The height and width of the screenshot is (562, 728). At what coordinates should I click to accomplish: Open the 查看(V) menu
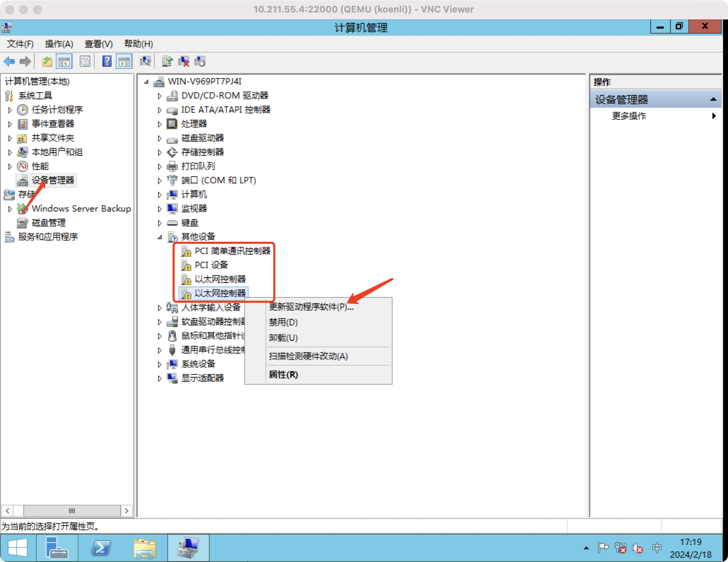point(98,44)
